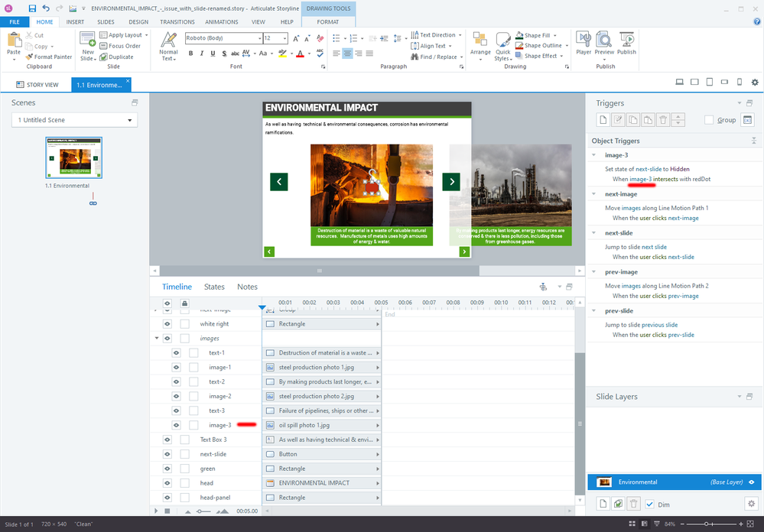
Task: Hide the image-3 timeline layer
Action: pos(176,425)
